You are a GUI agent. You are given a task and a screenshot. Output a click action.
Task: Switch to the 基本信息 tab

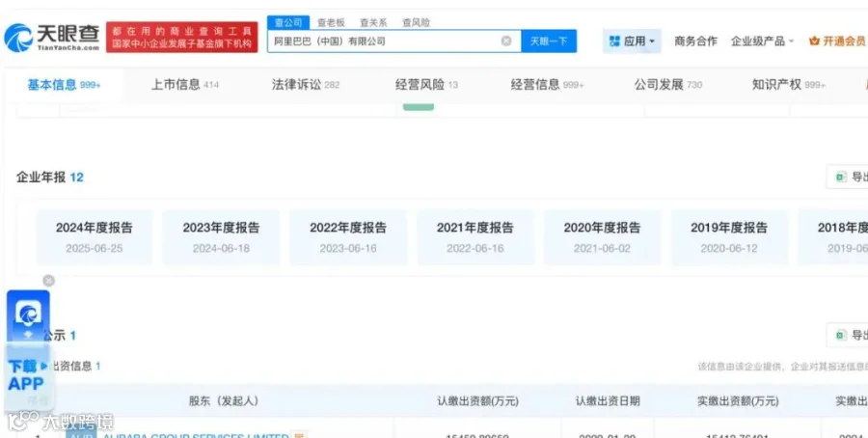click(65, 85)
